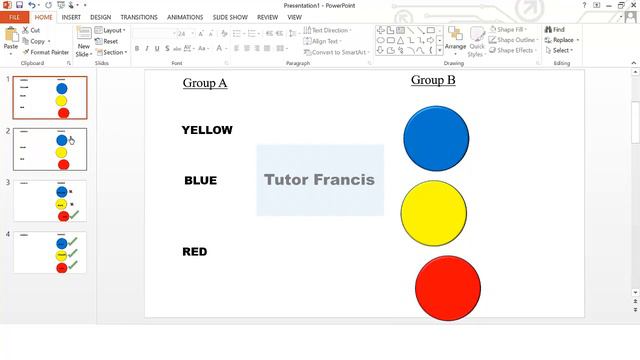640x360 pixels.
Task: Reset the slide layout
Action: (106, 41)
